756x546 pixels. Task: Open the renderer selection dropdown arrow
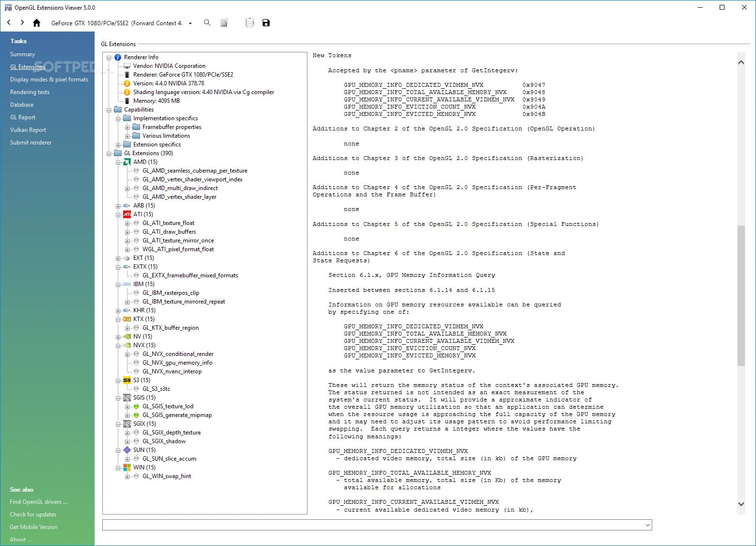(190, 23)
